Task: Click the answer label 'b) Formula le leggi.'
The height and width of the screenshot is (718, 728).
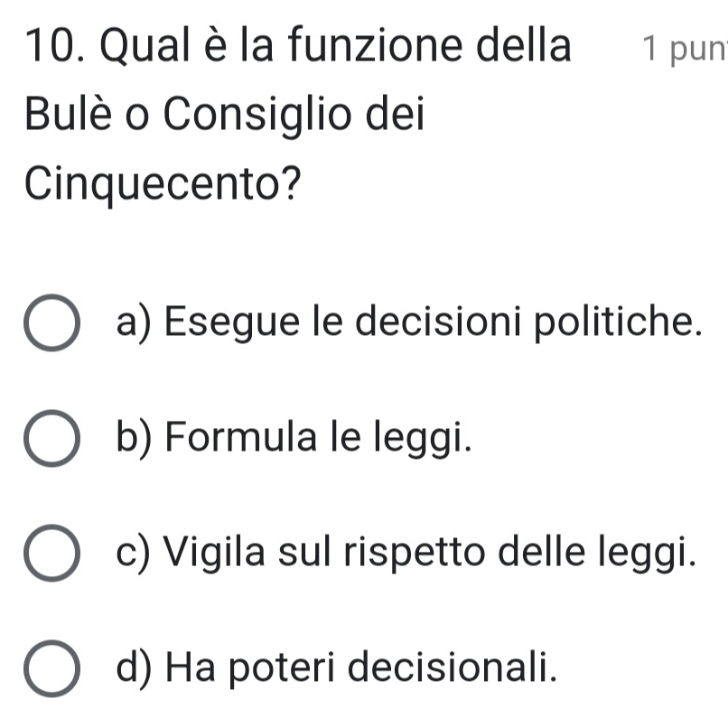Action: pyautogui.click(x=294, y=438)
